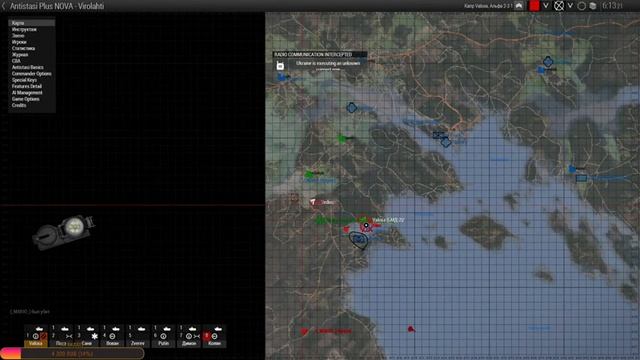Click the circle status icon on unit 4
Viewport: 640px width, 360px height.
pyautogui.click(x=112, y=336)
